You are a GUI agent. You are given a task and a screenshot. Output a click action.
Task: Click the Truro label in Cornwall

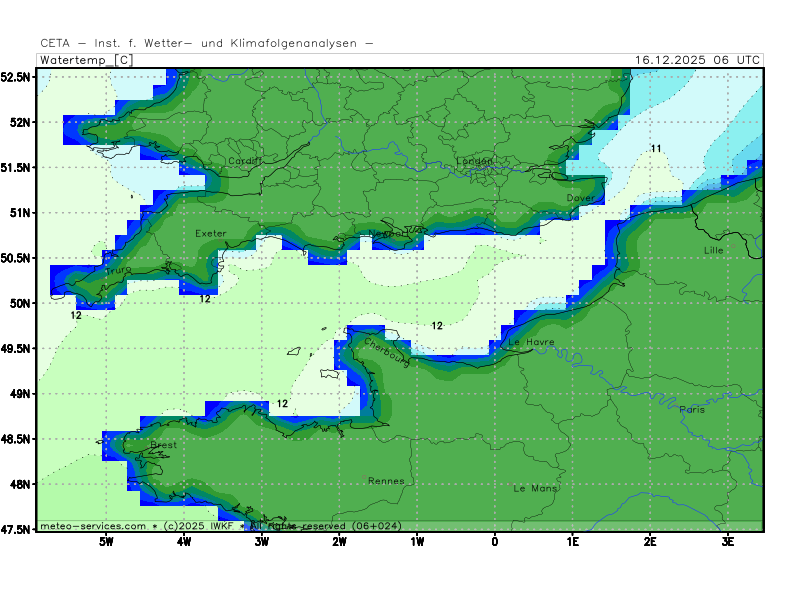[x=117, y=270]
